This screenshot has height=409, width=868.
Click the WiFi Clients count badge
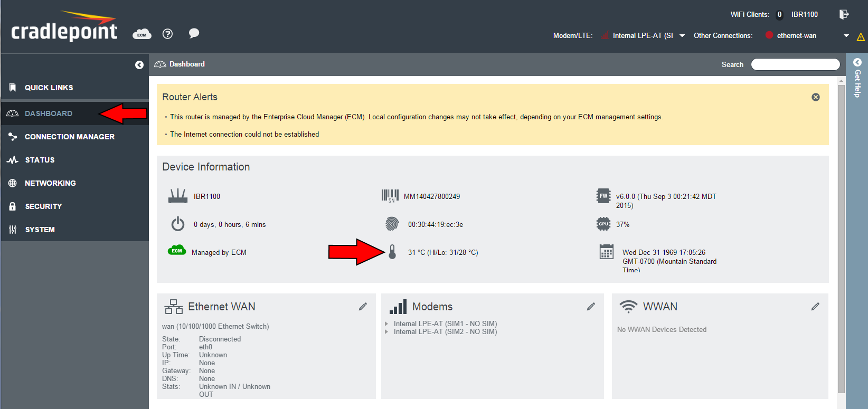point(779,15)
